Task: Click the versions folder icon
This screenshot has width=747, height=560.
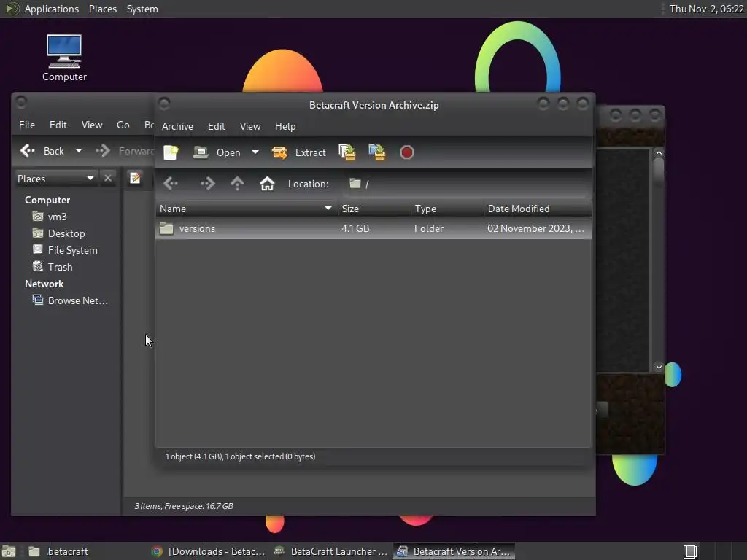Action: (x=166, y=228)
